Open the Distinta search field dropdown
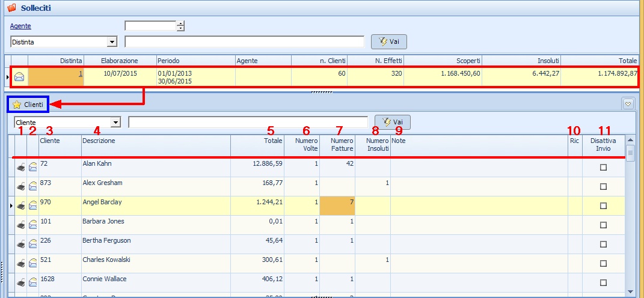This screenshot has width=644, height=298. (112, 42)
